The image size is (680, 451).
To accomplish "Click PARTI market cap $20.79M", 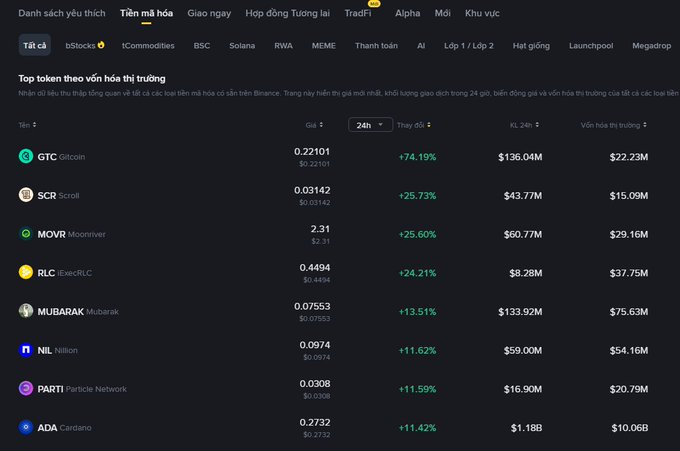I will coord(629,389).
